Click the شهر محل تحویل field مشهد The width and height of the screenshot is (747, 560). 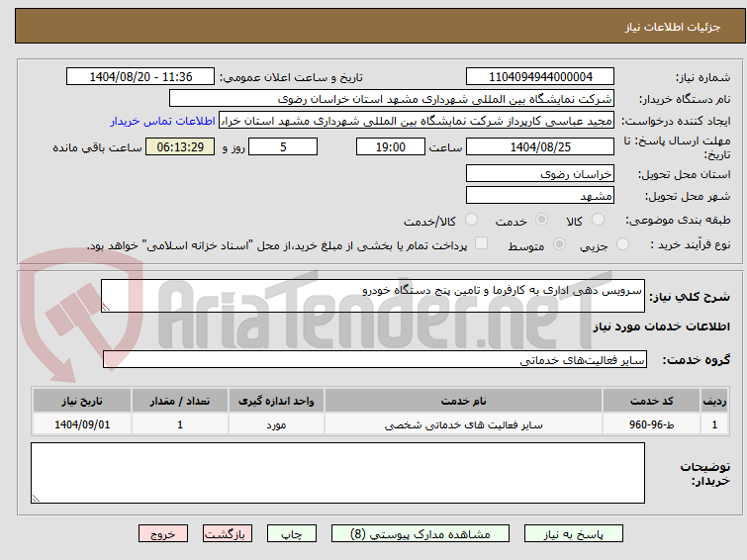[x=540, y=195]
